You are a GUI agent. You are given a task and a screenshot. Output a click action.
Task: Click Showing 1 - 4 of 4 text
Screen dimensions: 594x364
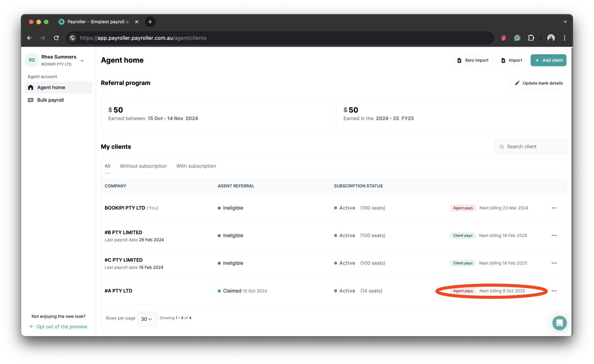tap(176, 318)
